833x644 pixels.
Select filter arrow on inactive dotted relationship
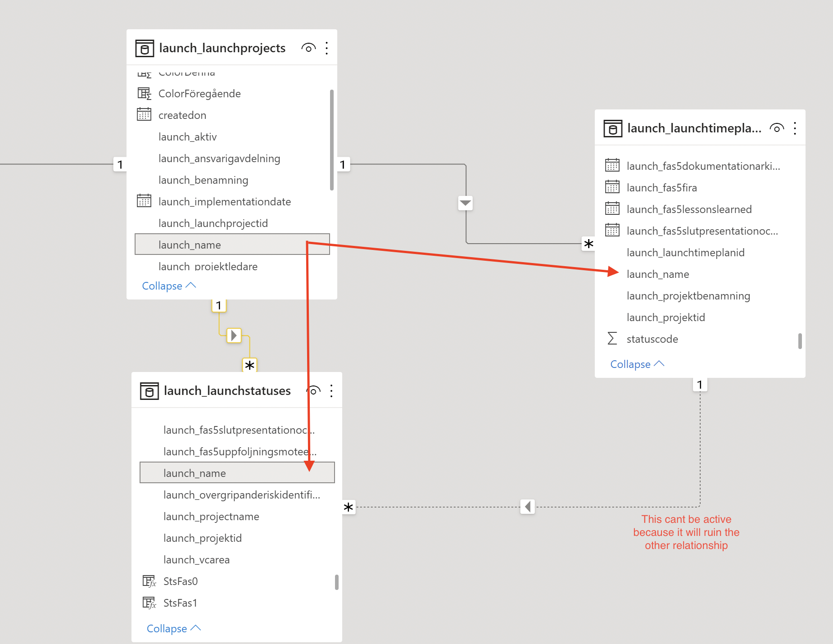tap(528, 507)
